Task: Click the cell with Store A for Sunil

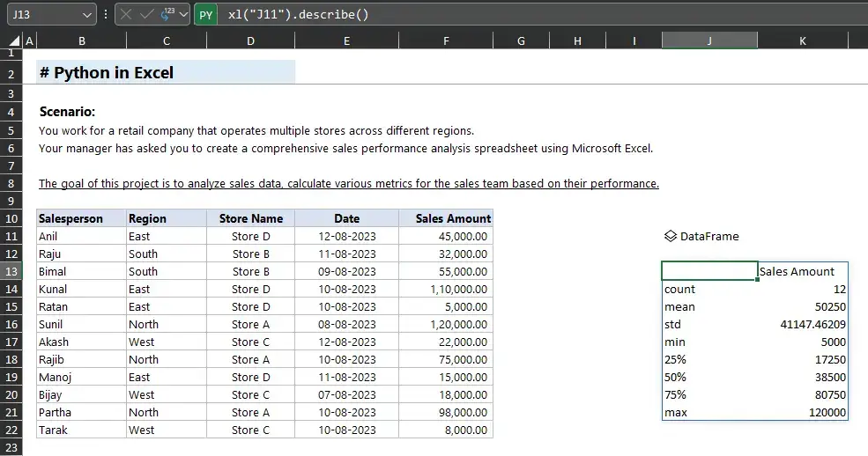Action: [250, 324]
